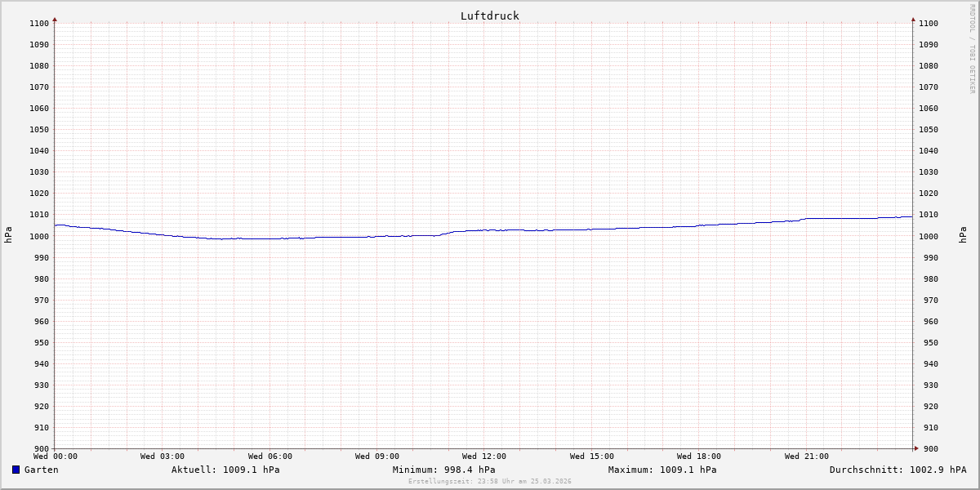Select the Wed 12:00 time label
The image size is (980, 490).
click(x=484, y=457)
